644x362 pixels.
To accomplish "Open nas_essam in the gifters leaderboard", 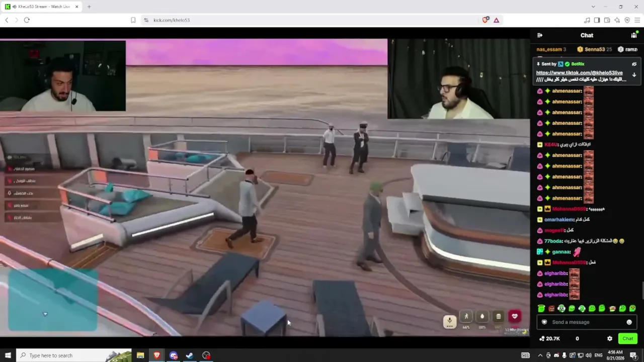I will (551, 49).
